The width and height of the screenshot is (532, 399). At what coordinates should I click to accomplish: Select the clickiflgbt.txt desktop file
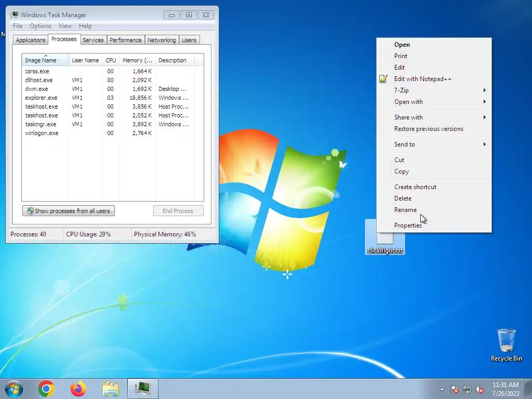pos(385,243)
